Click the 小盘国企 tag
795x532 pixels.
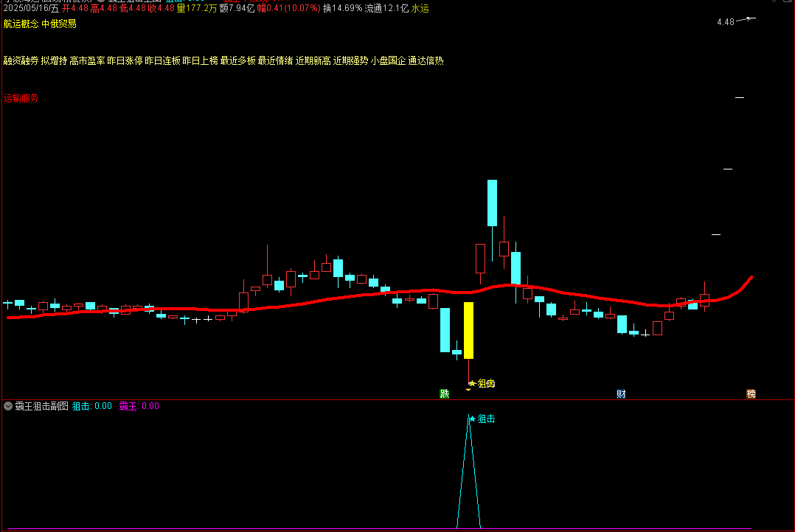click(x=389, y=61)
